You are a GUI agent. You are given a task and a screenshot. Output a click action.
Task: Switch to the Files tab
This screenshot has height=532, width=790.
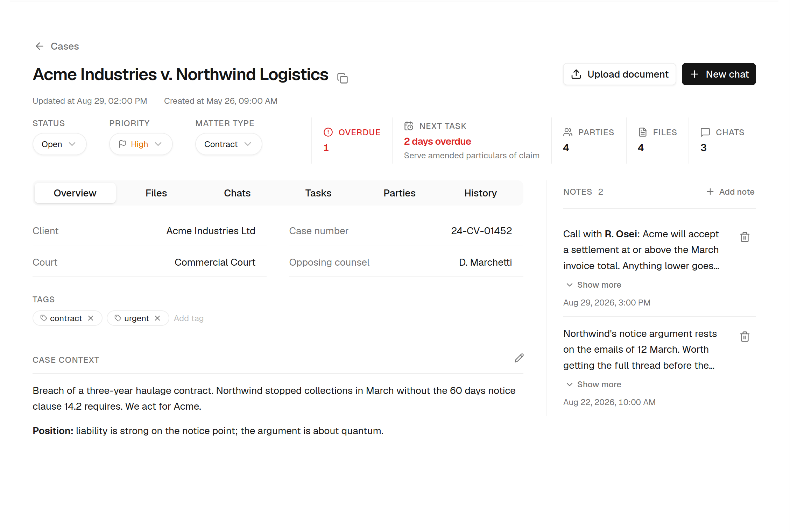point(156,193)
